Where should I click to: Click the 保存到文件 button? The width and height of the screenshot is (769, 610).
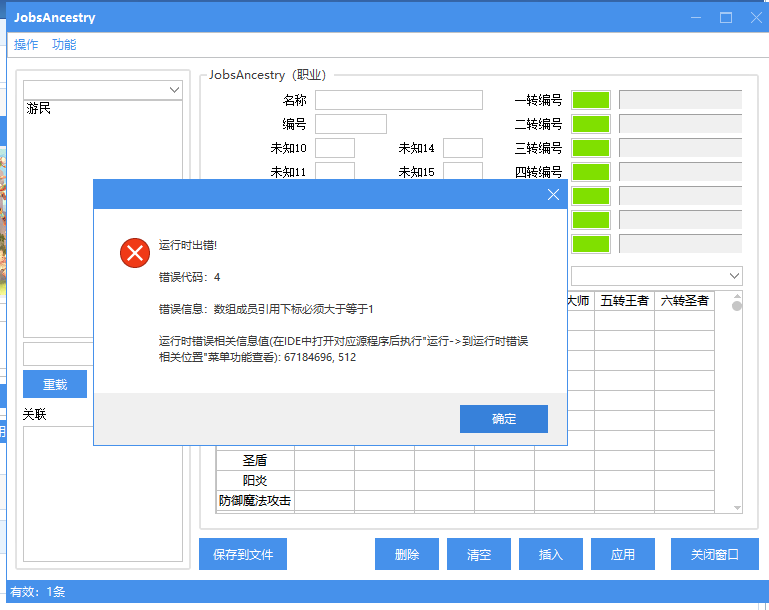pyautogui.click(x=243, y=554)
